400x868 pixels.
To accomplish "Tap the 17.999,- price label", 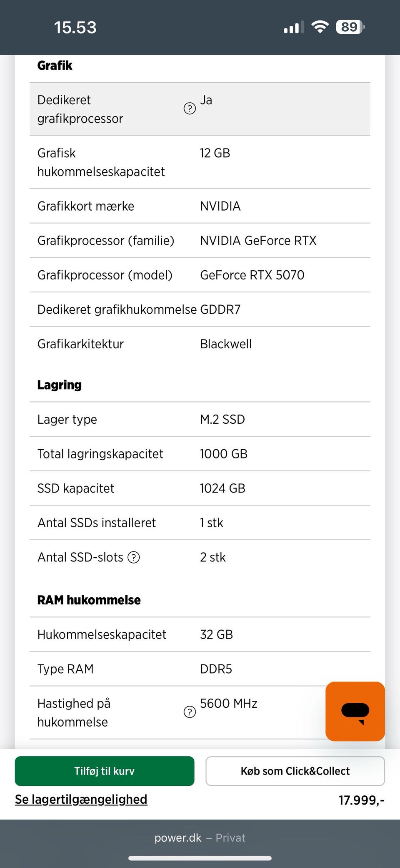I will tap(361, 800).
